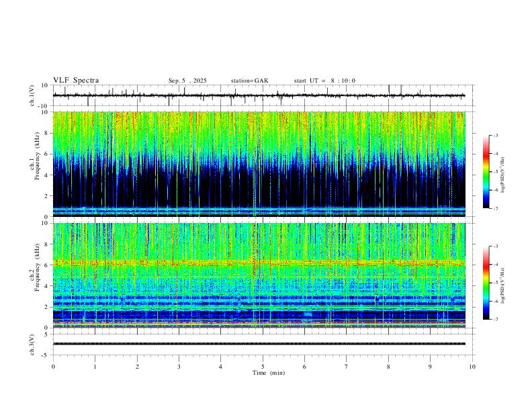The height and width of the screenshot is (411, 532).
Task: Click the "10" tick on the time axis
Action: 472,367
